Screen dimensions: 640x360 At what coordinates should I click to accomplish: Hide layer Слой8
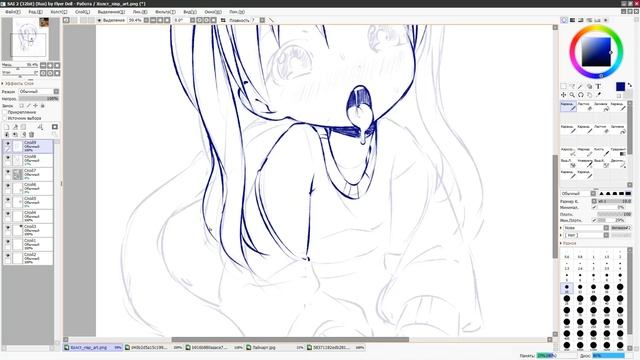click(7, 158)
